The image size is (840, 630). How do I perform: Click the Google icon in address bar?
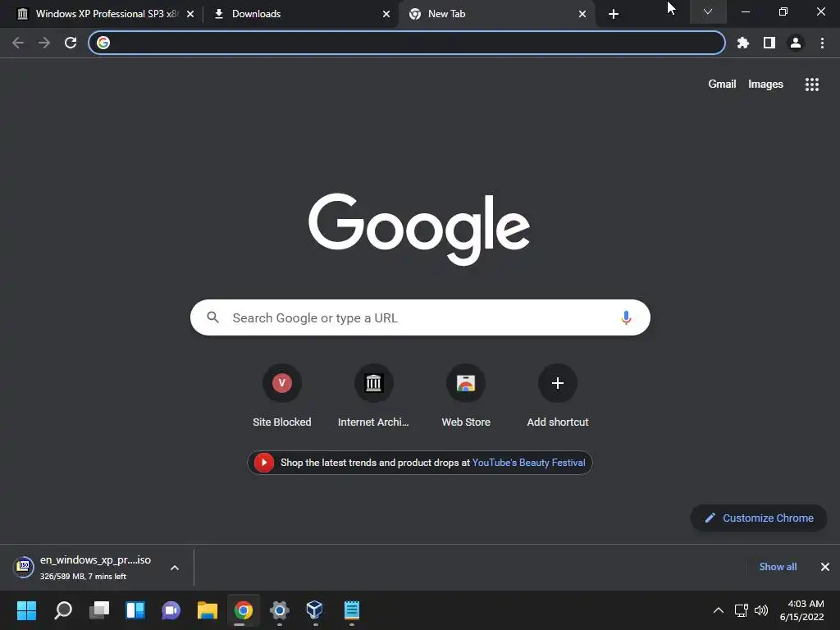tap(103, 43)
